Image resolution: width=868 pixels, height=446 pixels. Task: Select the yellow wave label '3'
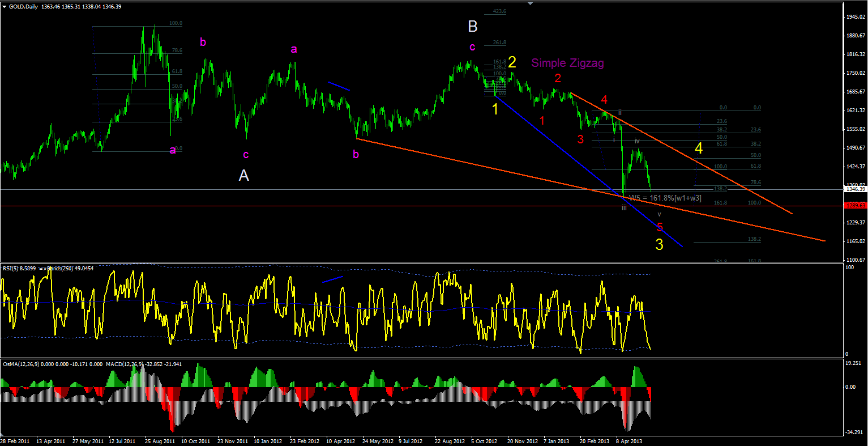659,245
